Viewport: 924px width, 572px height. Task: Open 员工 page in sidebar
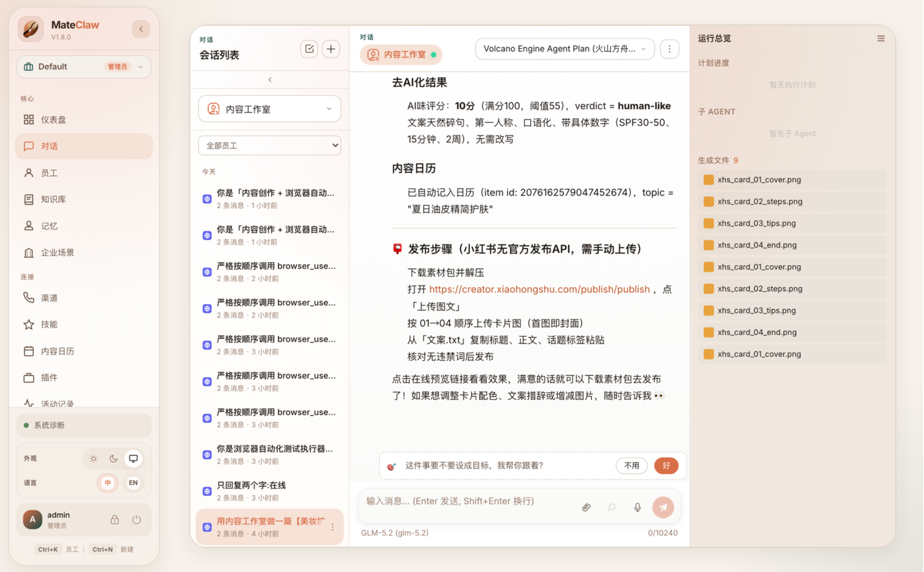[x=84, y=173]
